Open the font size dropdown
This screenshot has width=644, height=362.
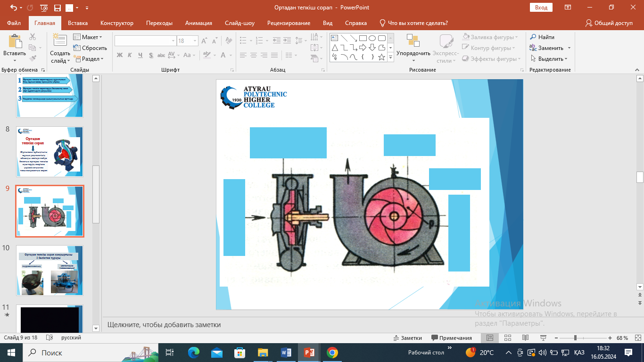point(194,41)
